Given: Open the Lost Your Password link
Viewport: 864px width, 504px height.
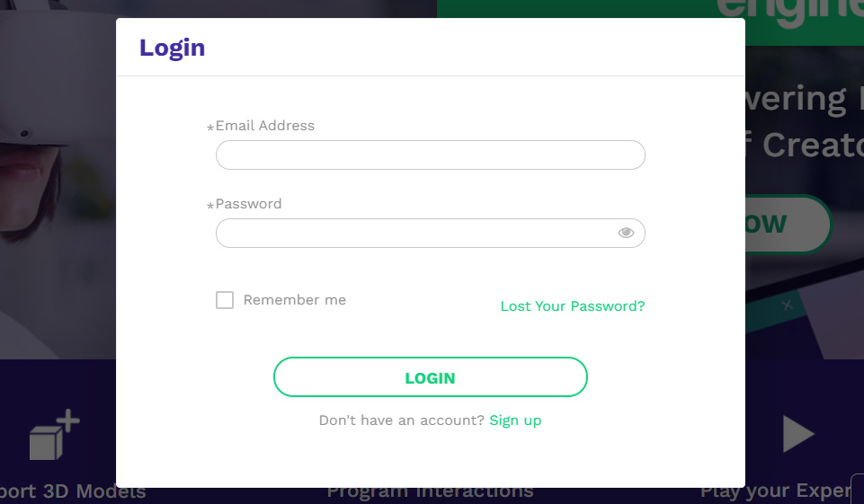Looking at the screenshot, I should (x=572, y=306).
